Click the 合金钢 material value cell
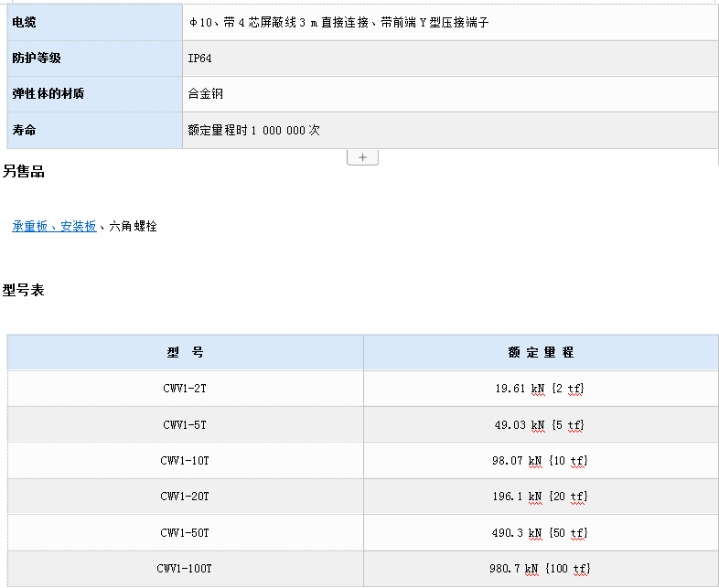This screenshot has height=588, width=719. coord(450,94)
